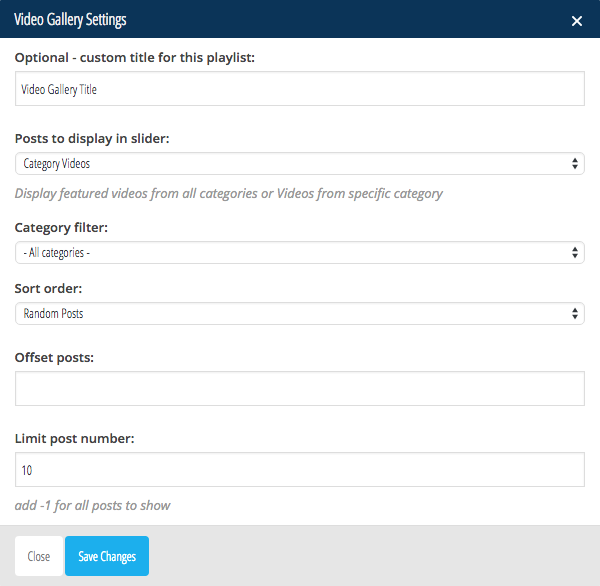Click the Sort order label
The width and height of the screenshot is (600, 586).
pos(48,288)
